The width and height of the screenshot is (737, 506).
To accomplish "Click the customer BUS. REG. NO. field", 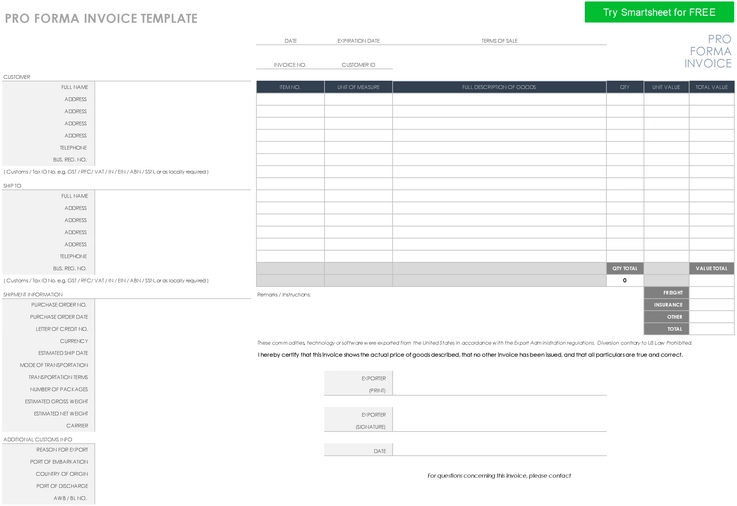I will [173, 160].
